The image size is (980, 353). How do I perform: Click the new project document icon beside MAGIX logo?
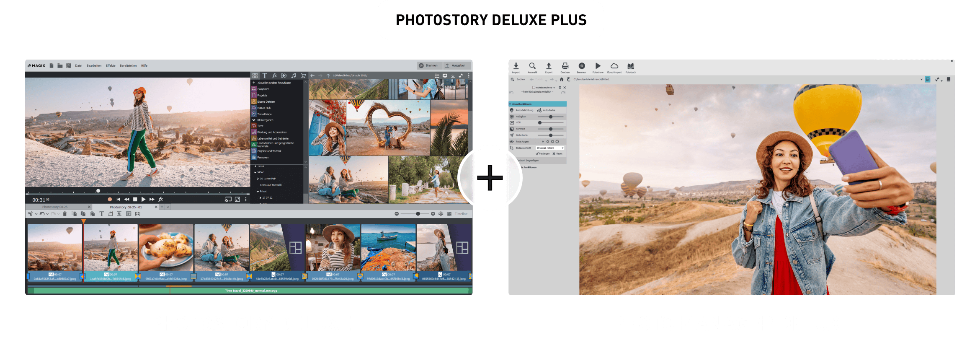[x=52, y=66]
